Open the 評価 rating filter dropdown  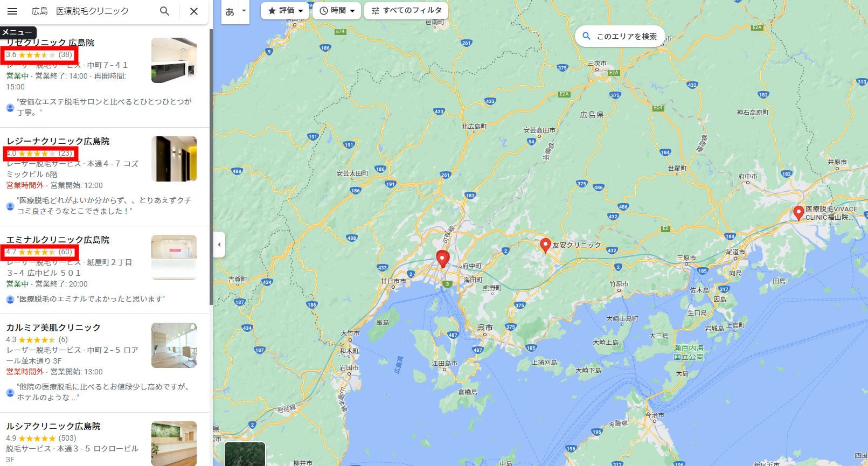(x=286, y=11)
